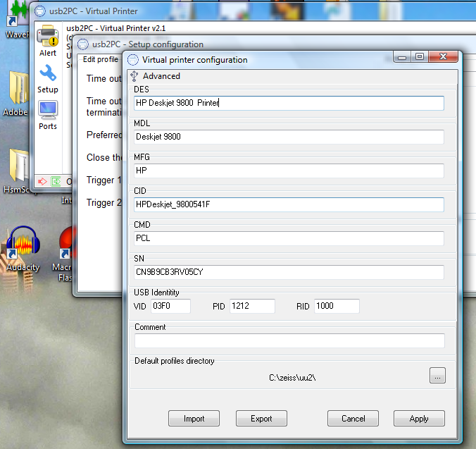The image size is (476, 449).
Task: Open the Macromedia Flash desktop shortcut
Action: coord(65,243)
